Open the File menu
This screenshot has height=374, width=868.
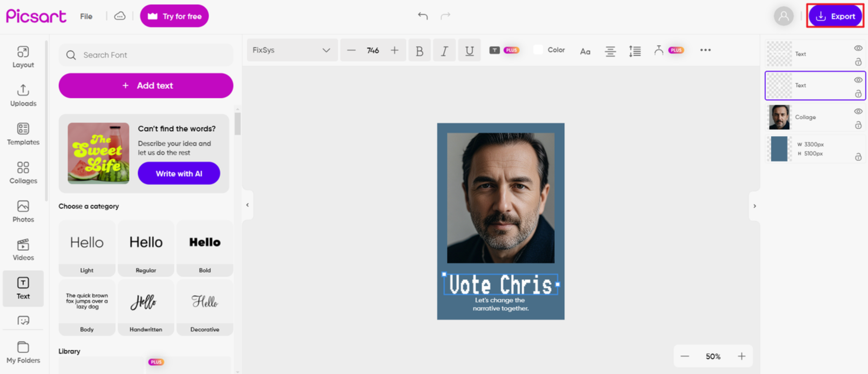point(86,16)
